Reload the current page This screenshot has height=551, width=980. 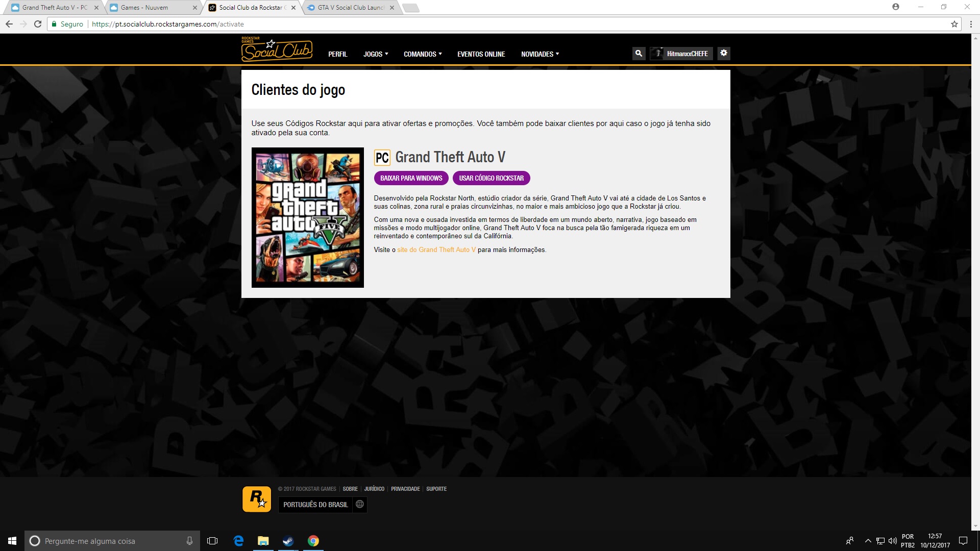point(38,24)
